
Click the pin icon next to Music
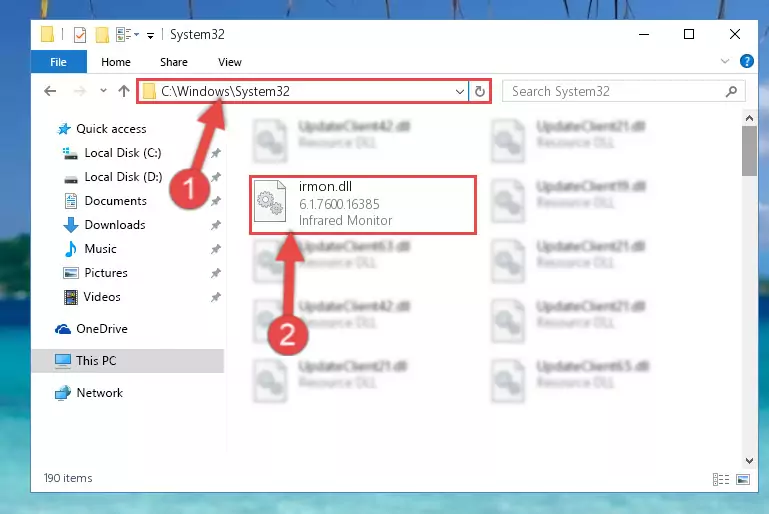tap(216, 249)
